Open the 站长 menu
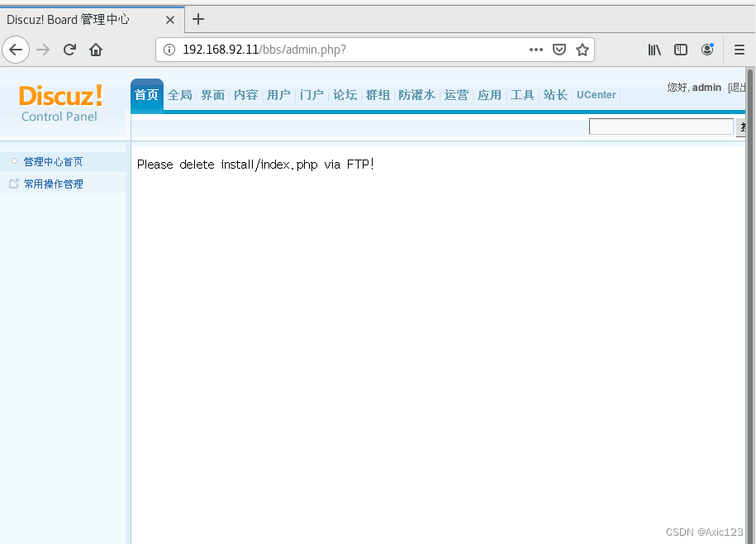This screenshot has height=544, width=756. [555, 95]
